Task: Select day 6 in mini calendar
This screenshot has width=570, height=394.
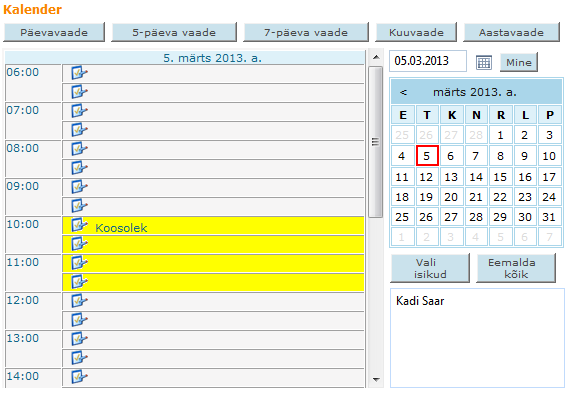Action: [451, 156]
